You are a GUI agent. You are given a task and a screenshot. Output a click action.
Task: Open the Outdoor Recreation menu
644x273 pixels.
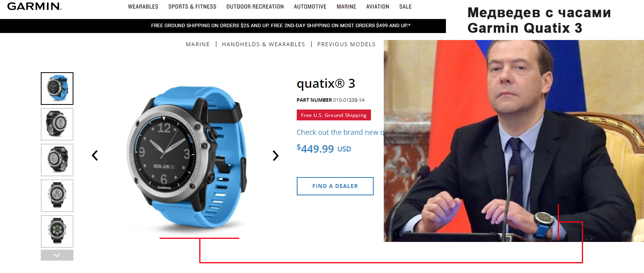click(x=255, y=7)
